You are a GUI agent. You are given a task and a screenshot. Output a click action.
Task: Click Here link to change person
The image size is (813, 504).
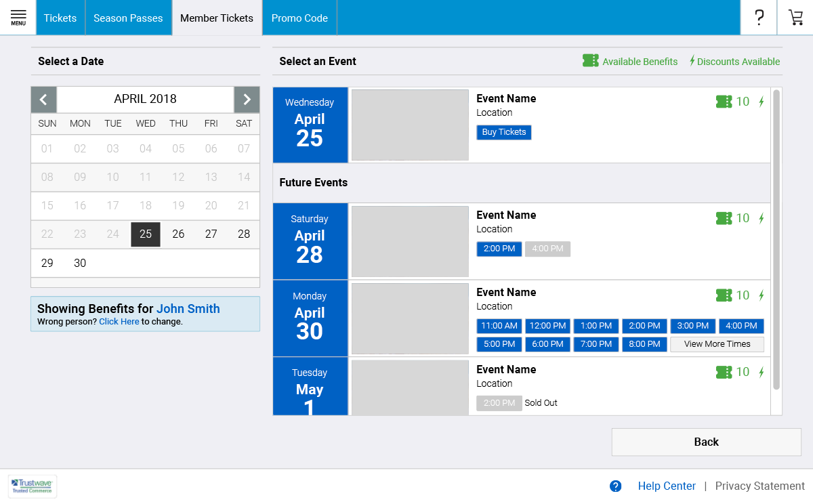pyautogui.click(x=119, y=322)
